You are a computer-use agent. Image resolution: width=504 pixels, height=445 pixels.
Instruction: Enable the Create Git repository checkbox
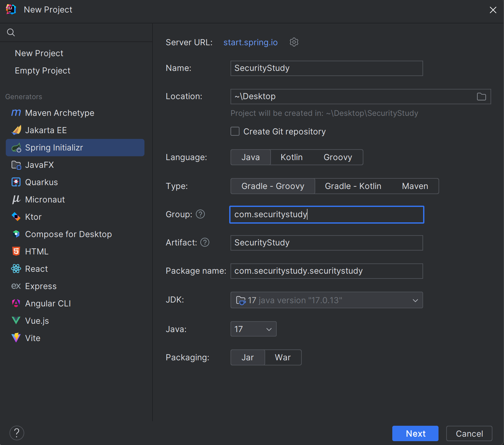pos(235,131)
